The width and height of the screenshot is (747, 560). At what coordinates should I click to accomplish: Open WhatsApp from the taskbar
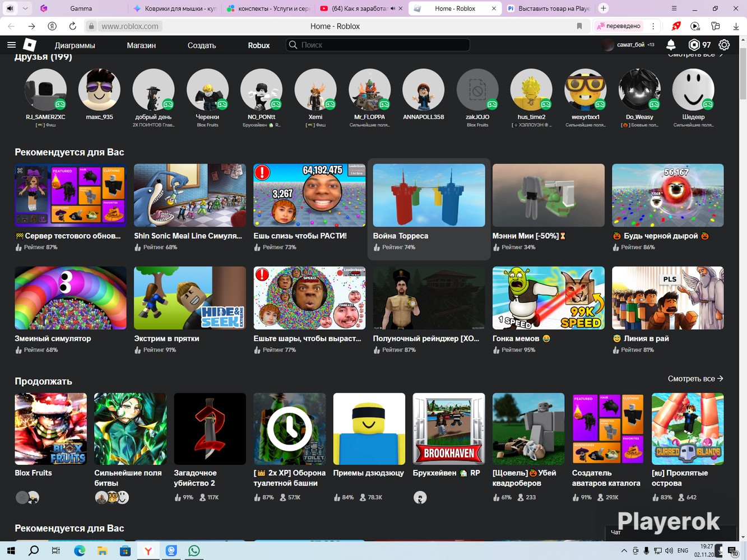point(194,551)
